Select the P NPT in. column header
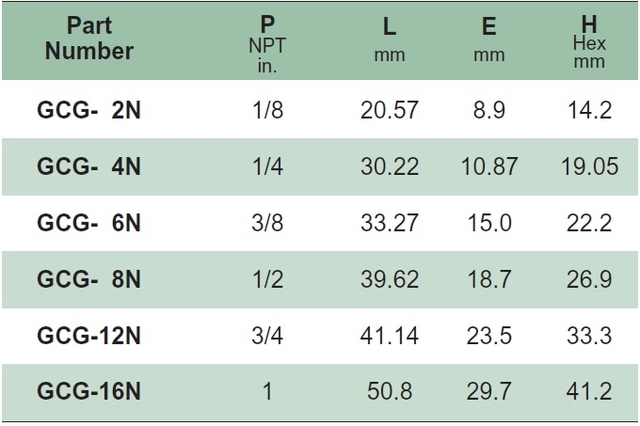The width and height of the screenshot is (640, 426). click(x=267, y=44)
